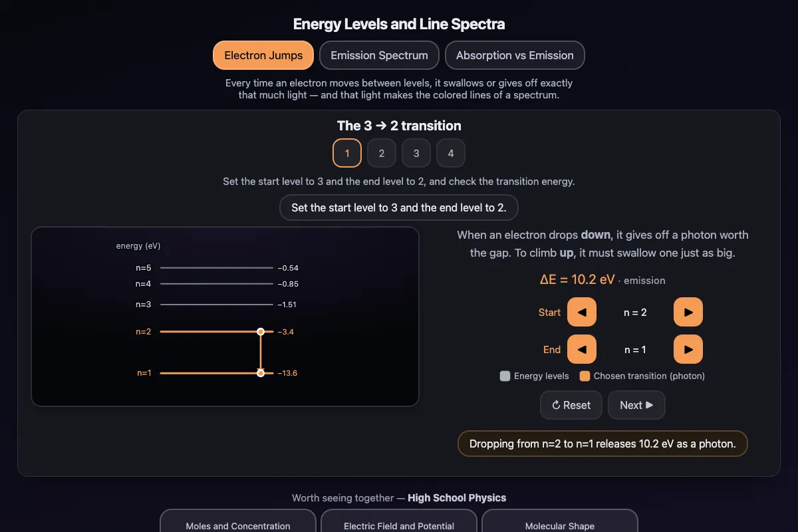This screenshot has height=532, width=798.
Task: Select the Electron Jumps tab
Action: pos(263,55)
